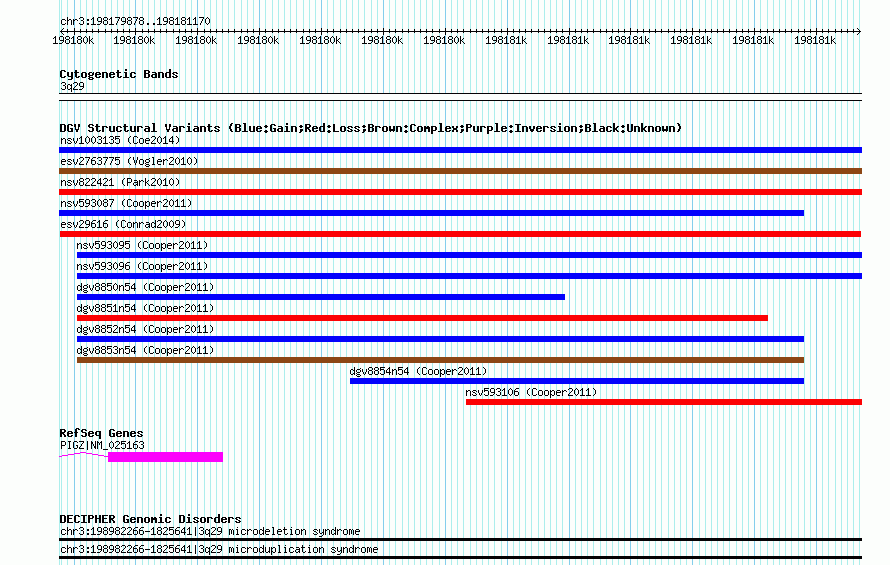890x565 pixels.
Task: Click the nsv593095 (Cooper2011) label
Action: coord(142,245)
